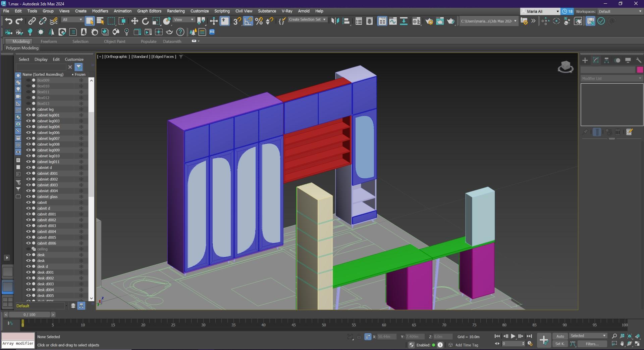Hide the cabnit object
The image size is (644, 350).
click(29, 202)
